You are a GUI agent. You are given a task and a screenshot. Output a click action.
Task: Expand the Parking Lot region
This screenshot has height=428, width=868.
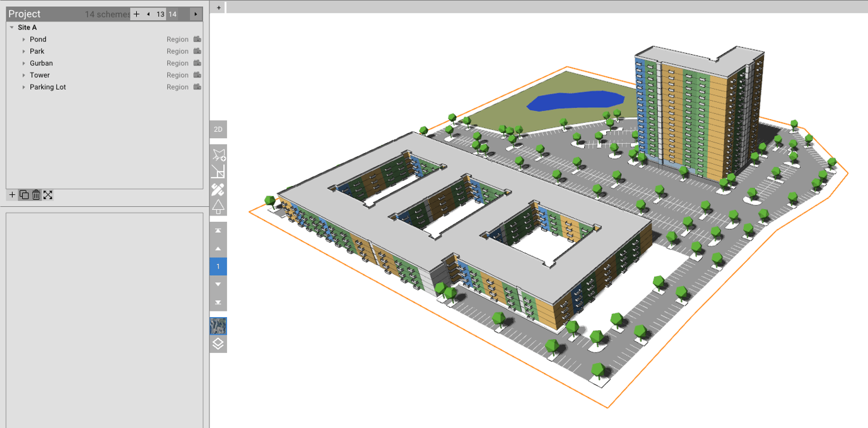tap(24, 87)
